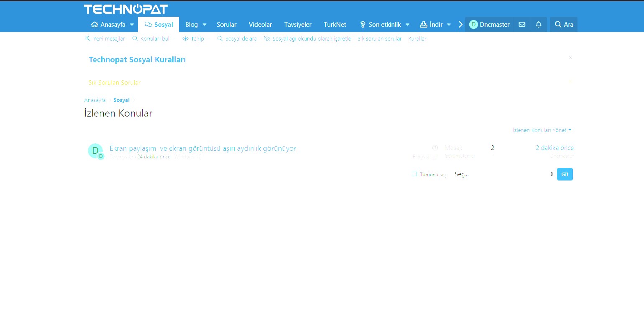The width and height of the screenshot is (644, 315).
Task: Open the Seç... action dropdown
Action: pyautogui.click(x=504, y=174)
